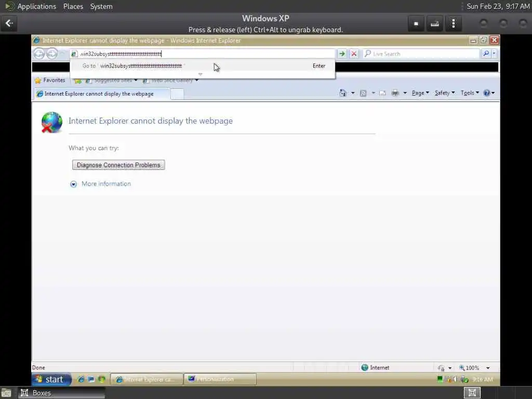Stop loading with the red X button
The image size is (532, 399).
pos(353,54)
